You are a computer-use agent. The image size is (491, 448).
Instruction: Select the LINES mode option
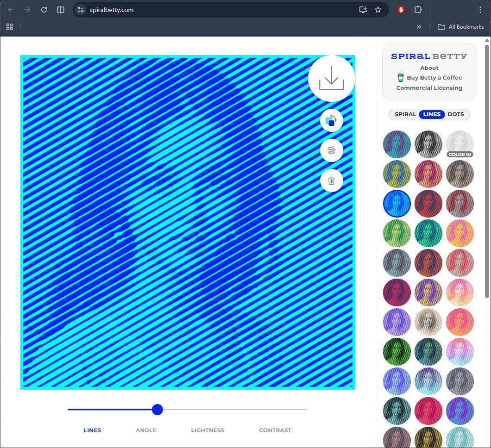(432, 114)
